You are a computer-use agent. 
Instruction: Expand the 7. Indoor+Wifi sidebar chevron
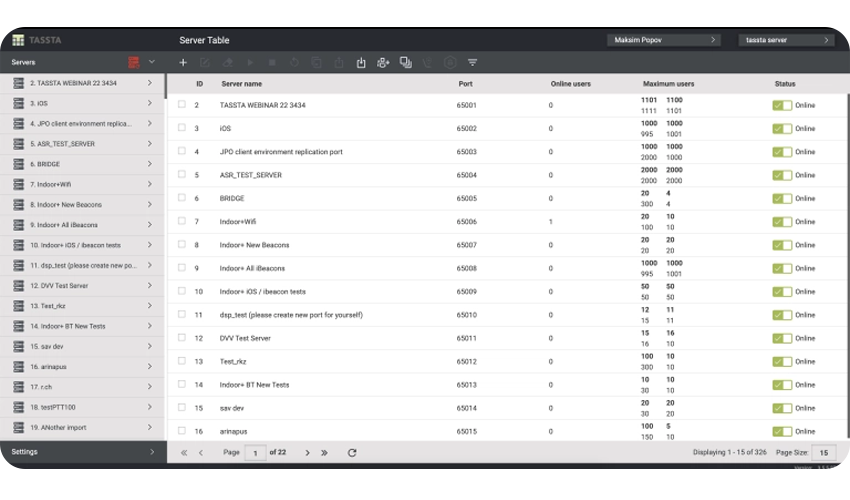tap(150, 184)
